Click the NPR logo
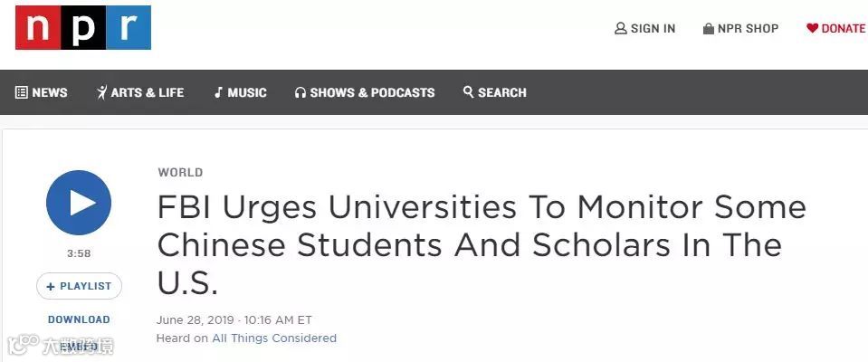The width and height of the screenshot is (868, 362). point(82,28)
